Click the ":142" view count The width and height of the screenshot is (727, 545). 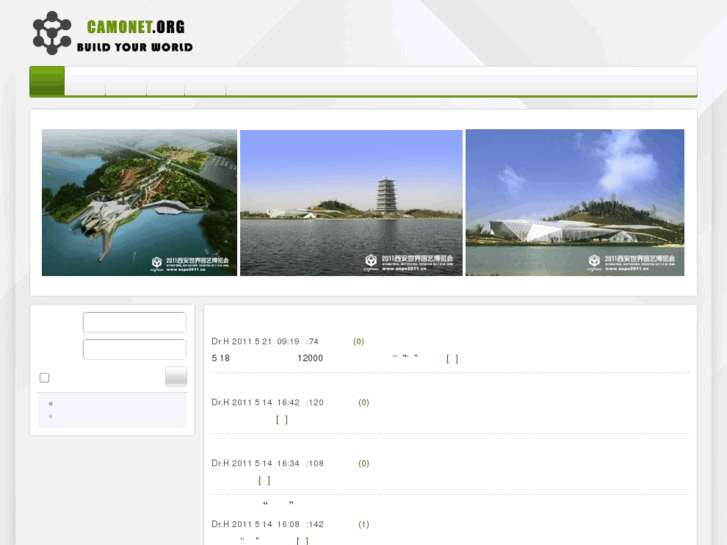315,524
